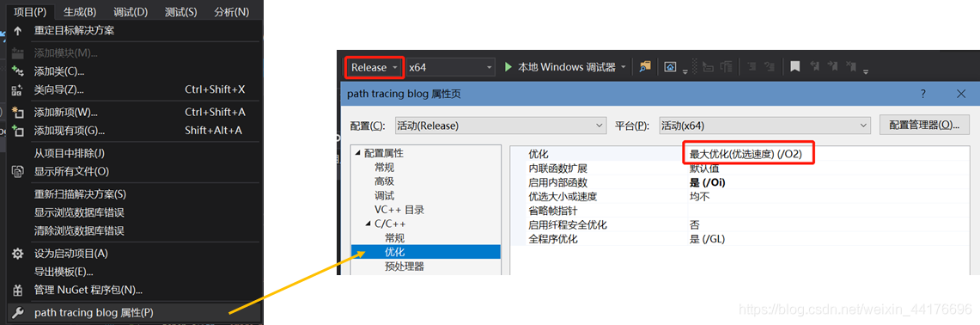Collapse the 配置属性 tree node
The width and height of the screenshot is (980, 325).
pos(357,153)
